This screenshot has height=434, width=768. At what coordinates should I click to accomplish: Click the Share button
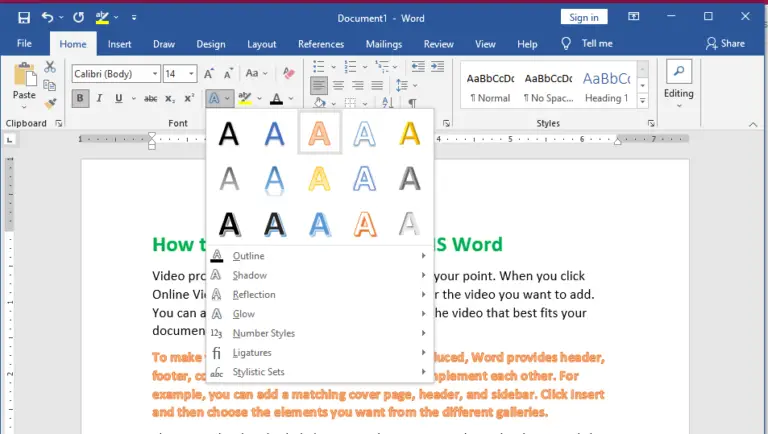coord(725,44)
